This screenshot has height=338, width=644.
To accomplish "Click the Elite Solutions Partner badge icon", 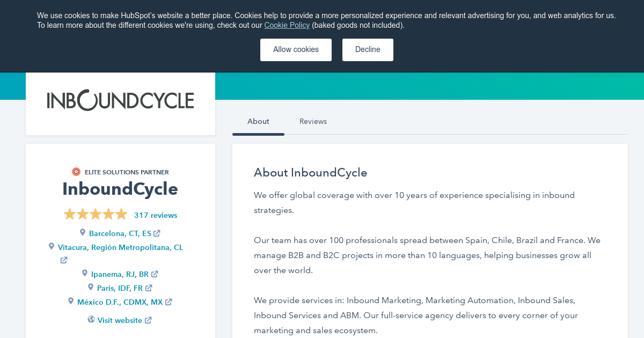I will click(x=76, y=172).
